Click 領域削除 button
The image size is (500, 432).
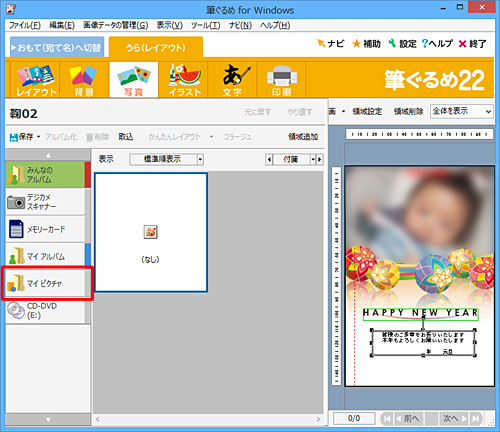pyautogui.click(x=408, y=111)
